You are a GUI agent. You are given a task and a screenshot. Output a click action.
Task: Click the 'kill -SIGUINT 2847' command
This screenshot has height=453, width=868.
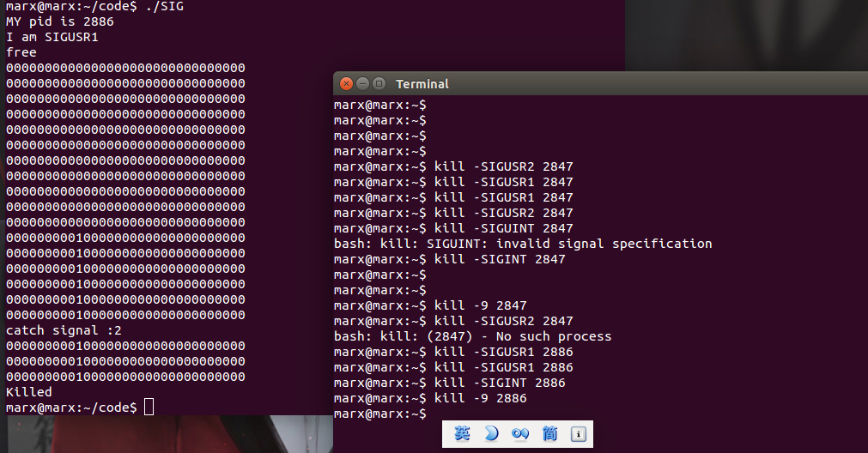pos(503,228)
